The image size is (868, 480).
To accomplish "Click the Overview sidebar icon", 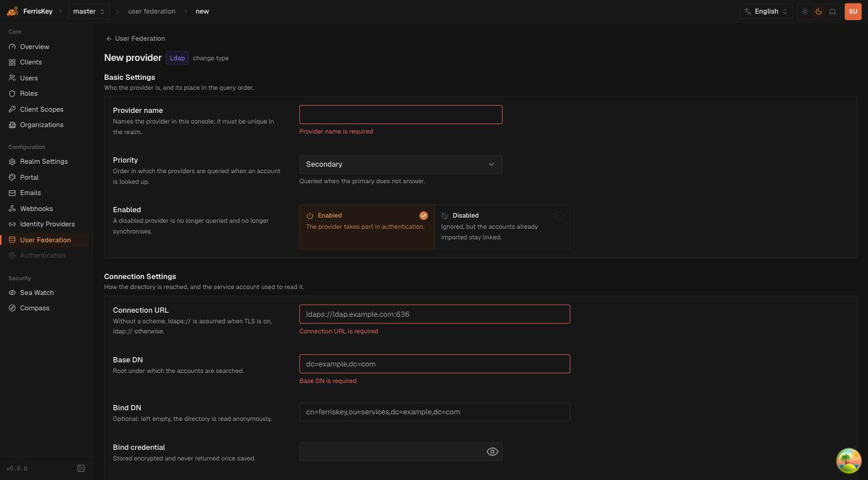I will pos(12,47).
